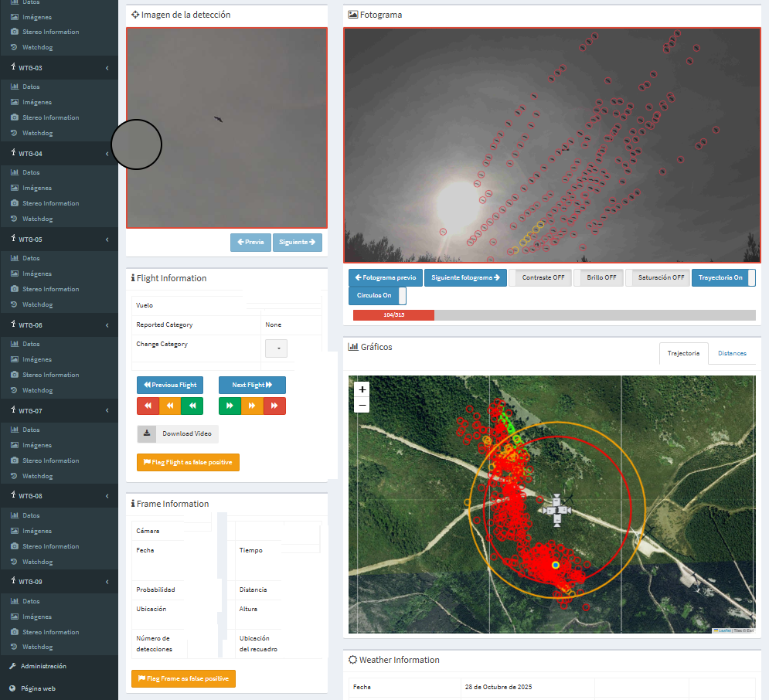Click the green fast-forward arrows button
The width and height of the screenshot is (769, 700).
point(230,406)
